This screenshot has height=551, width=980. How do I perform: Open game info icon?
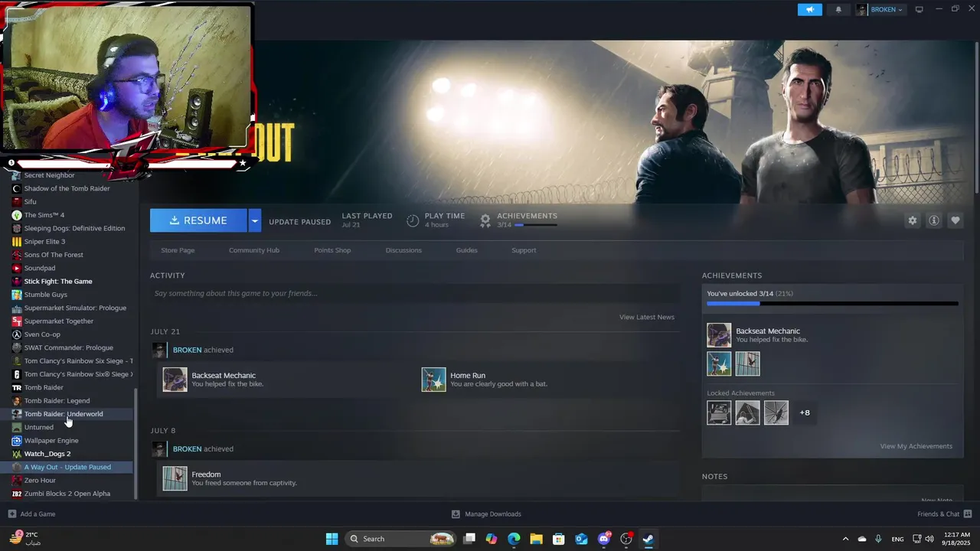click(x=933, y=220)
